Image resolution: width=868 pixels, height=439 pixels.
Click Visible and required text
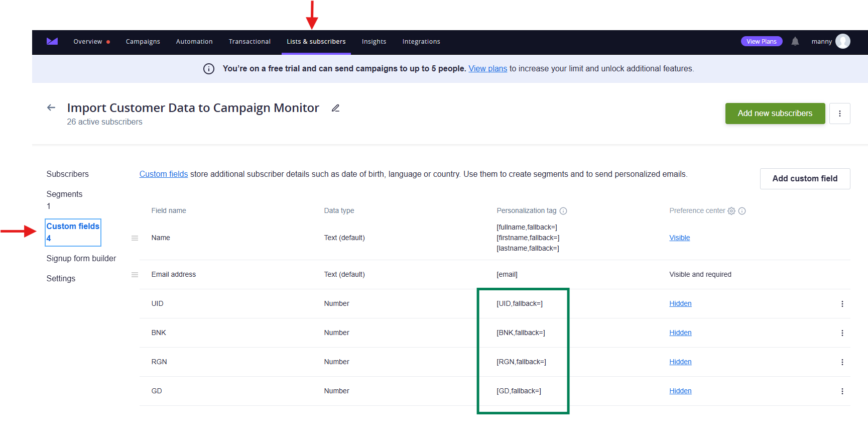[700, 275]
